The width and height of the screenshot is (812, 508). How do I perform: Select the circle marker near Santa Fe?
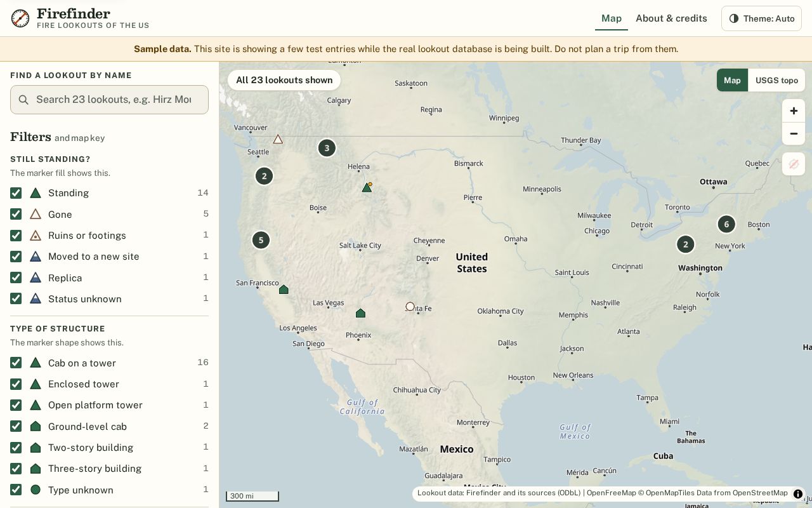410,307
